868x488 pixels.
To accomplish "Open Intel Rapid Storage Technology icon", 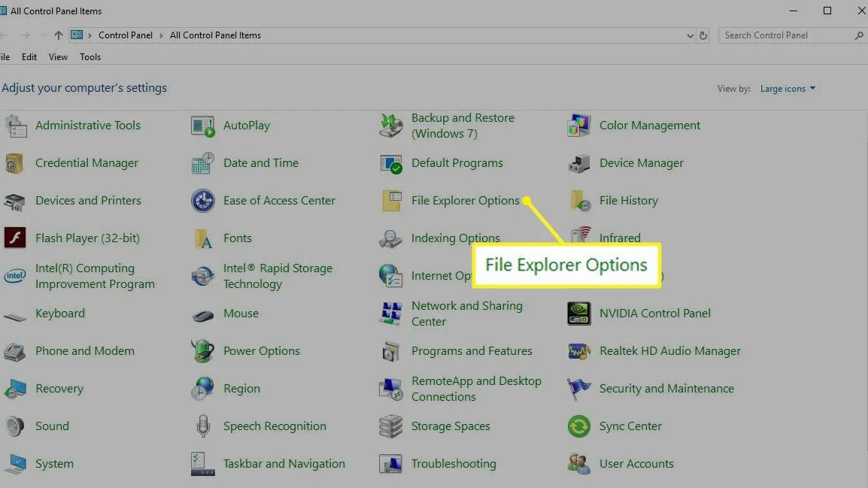I will [202, 275].
